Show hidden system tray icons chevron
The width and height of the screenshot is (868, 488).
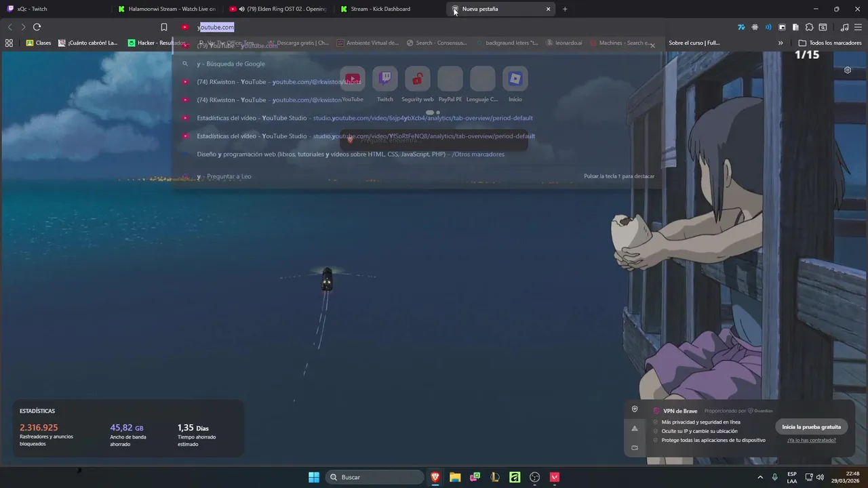coord(760,477)
